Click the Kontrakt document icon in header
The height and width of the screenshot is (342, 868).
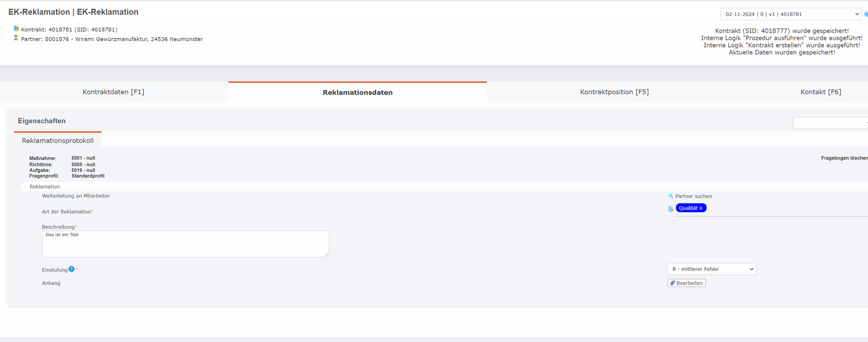click(16, 29)
